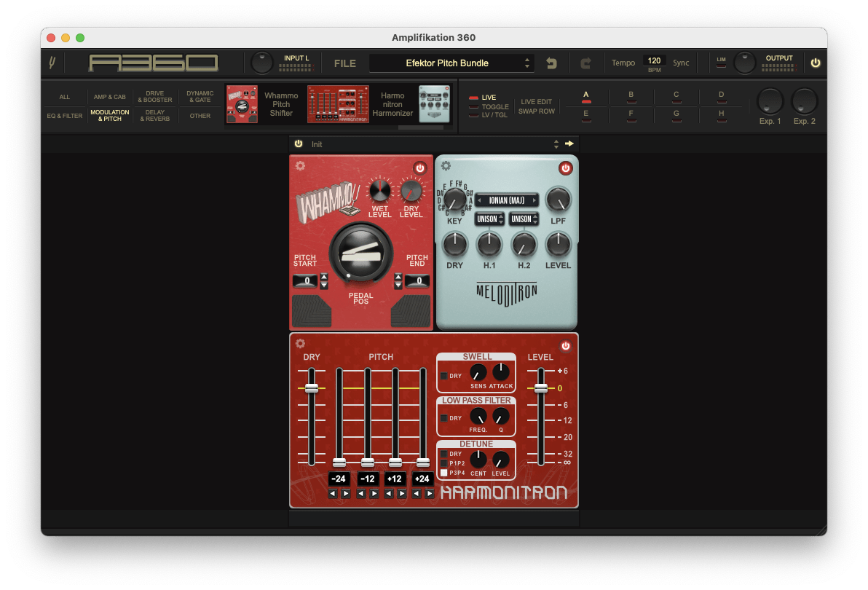This screenshot has width=868, height=590.
Task: Open the Efektor Pitch Bundle preset dropdown
Action: click(x=451, y=63)
